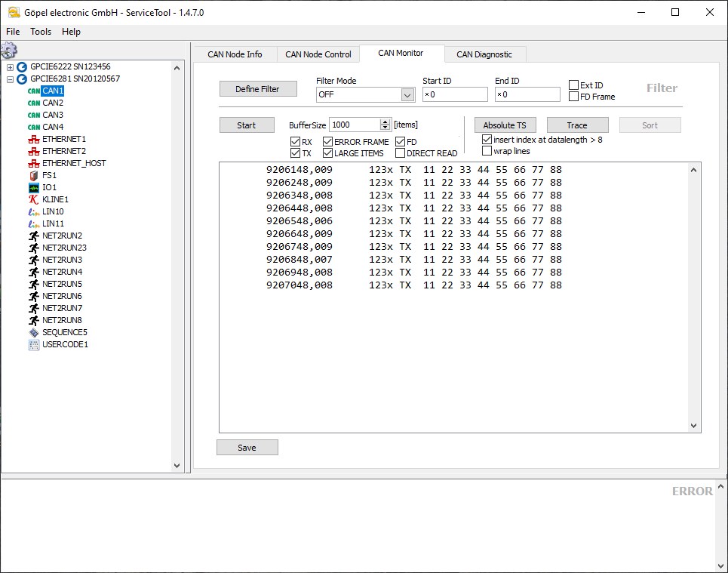Click the CAN3 node icon
The height and width of the screenshot is (573, 728).
[x=34, y=116]
